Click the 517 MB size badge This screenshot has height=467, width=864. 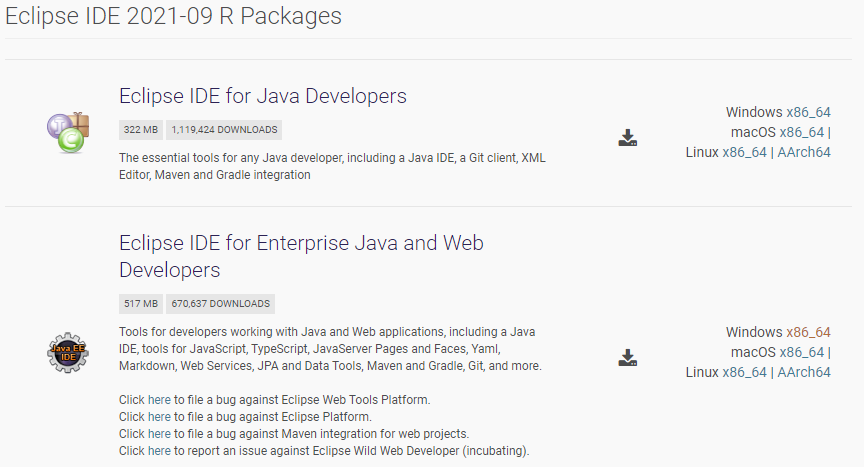141,304
